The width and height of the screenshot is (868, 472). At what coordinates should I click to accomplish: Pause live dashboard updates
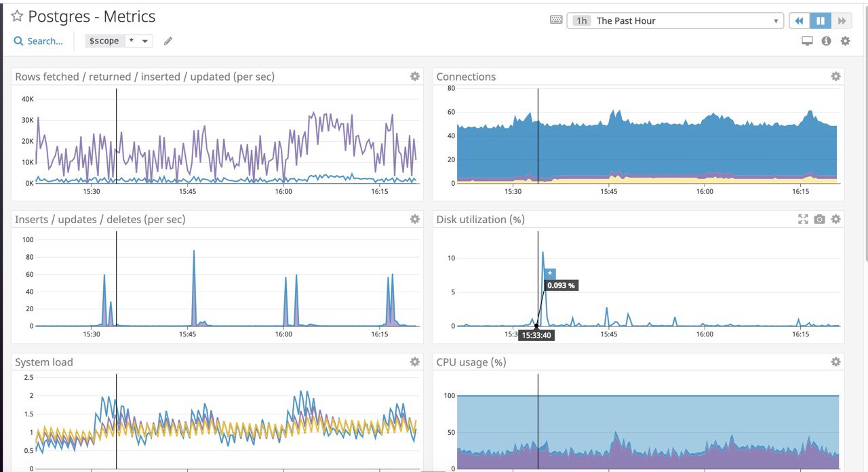pyautogui.click(x=820, y=20)
